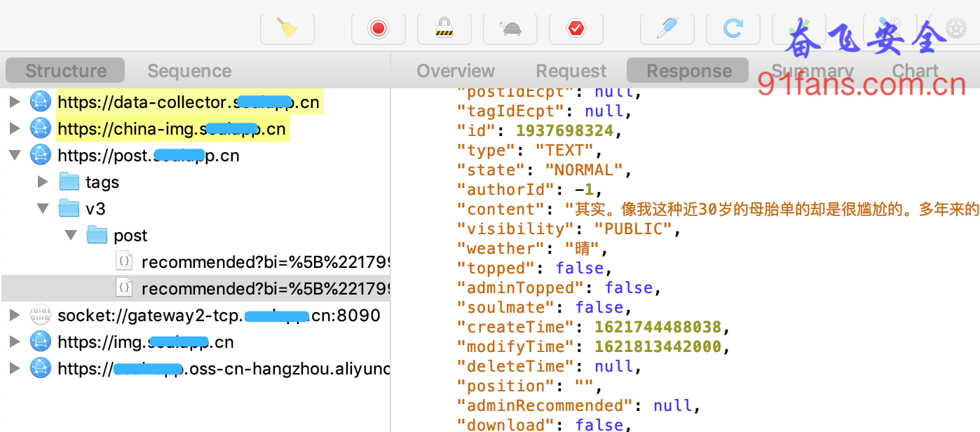Open the Chart tab
Screen dimensions: 980x432
click(915, 71)
